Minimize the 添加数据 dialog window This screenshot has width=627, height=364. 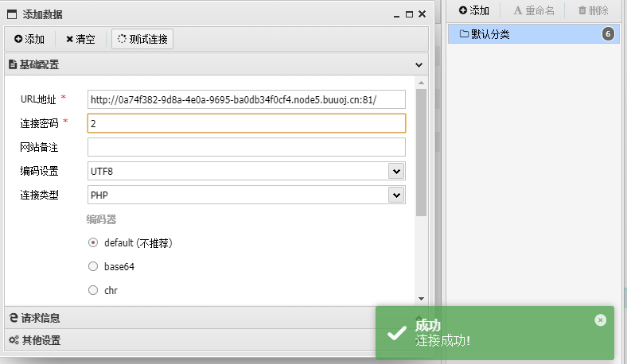pyautogui.click(x=395, y=14)
